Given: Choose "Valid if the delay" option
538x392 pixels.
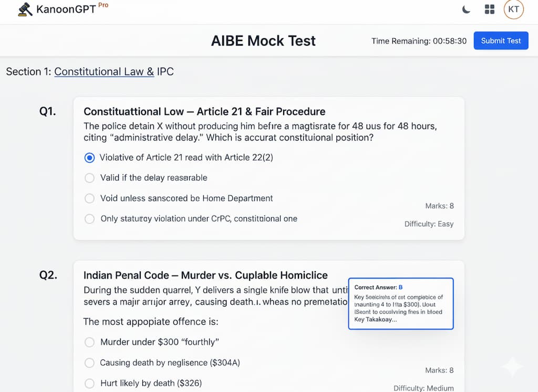Looking at the screenshot, I should (90, 178).
